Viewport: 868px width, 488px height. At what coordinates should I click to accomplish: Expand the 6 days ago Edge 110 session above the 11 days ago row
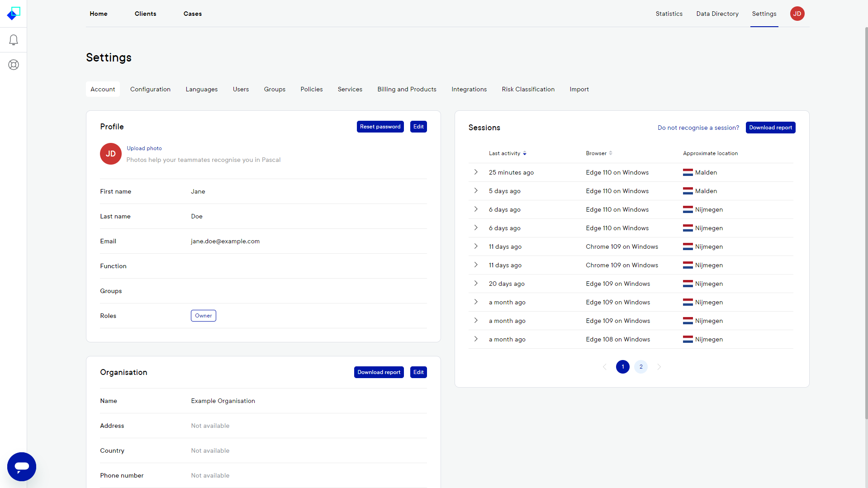[476, 227]
